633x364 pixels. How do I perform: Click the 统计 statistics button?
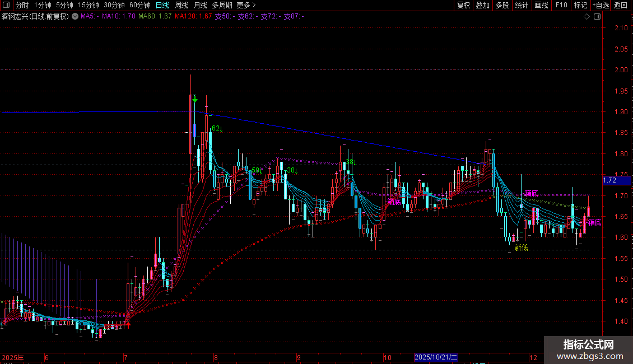tap(522, 5)
